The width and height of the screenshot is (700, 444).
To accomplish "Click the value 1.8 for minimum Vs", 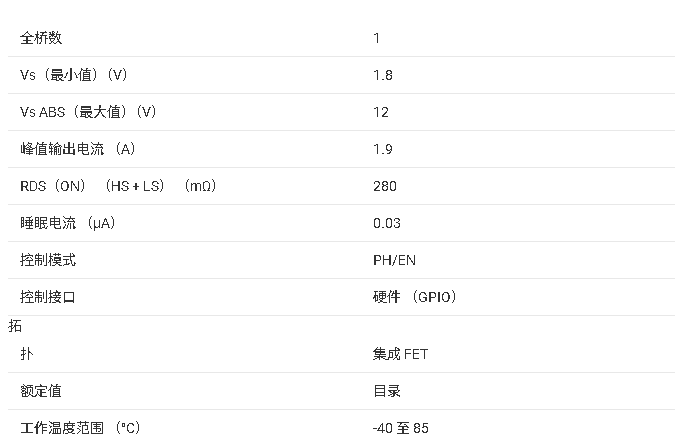I will click(382, 75).
